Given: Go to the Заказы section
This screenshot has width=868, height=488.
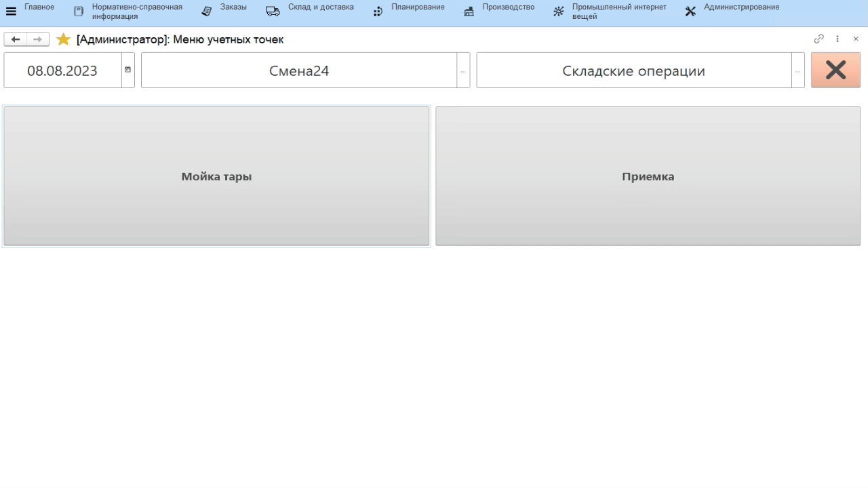Looking at the screenshot, I should (x=233, y=7).
